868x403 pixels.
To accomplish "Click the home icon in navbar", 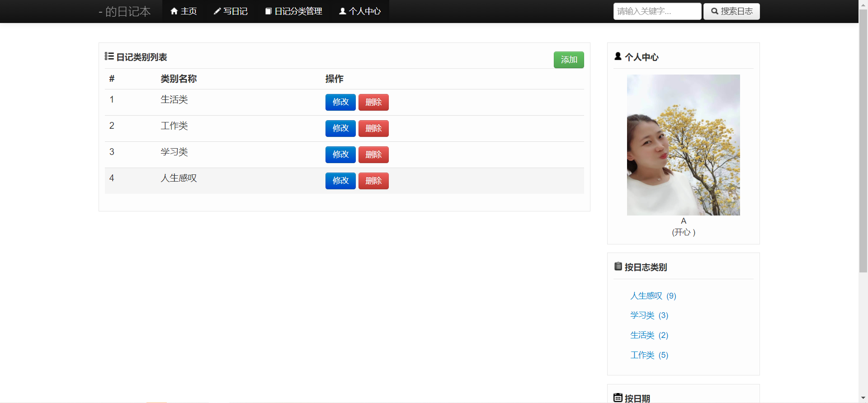I will (174, 11).
